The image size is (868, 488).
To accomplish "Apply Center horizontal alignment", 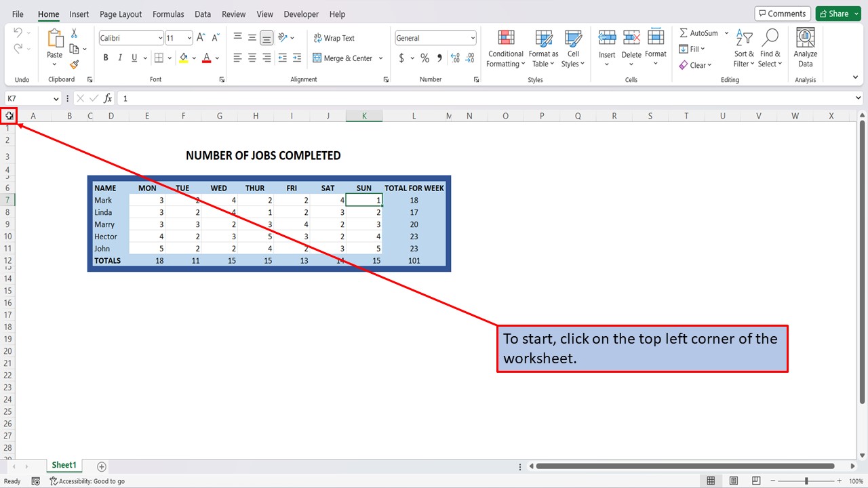I will click(x=252, y=58).
